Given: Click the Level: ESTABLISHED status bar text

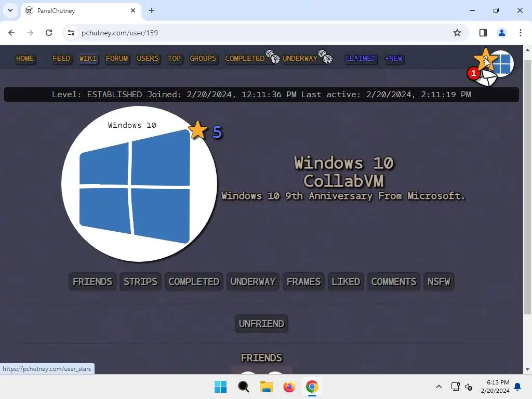Looking at the screenshot, I should tap(261, 95).
